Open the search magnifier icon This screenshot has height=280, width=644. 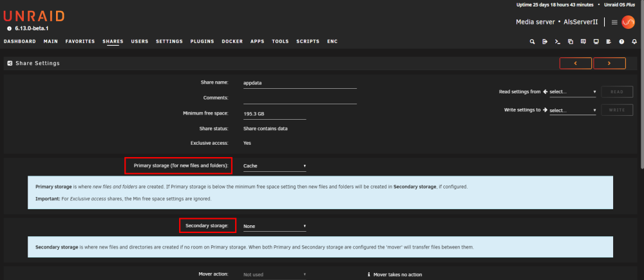(533, 41)
